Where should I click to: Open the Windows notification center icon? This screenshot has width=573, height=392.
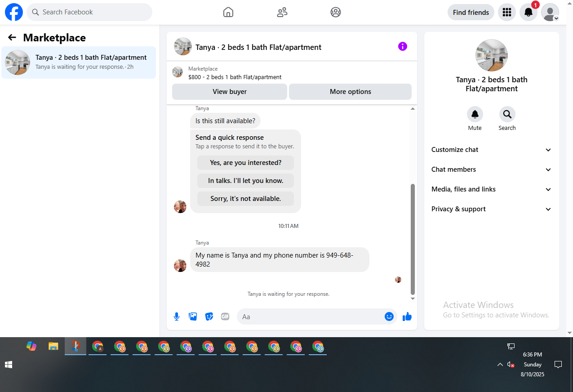pyautogui.click(x=558, y=365)
